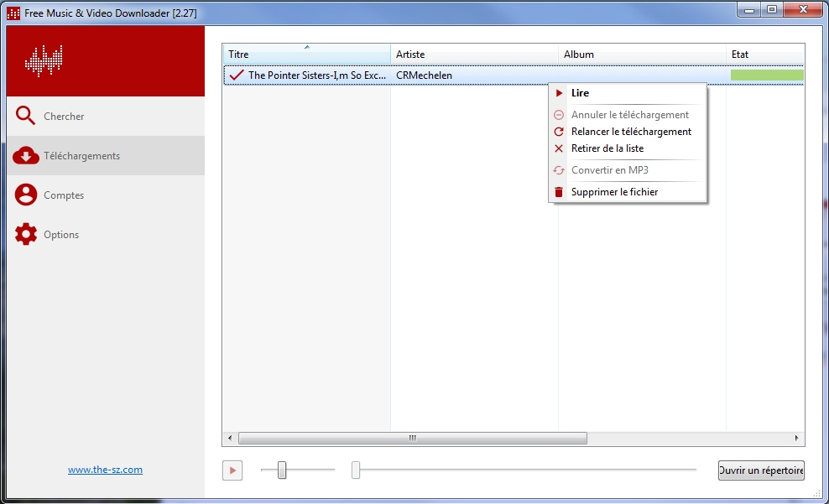
Task: Click the red checkmark on Pointer Sisters row
Action: tap(237, 75)
